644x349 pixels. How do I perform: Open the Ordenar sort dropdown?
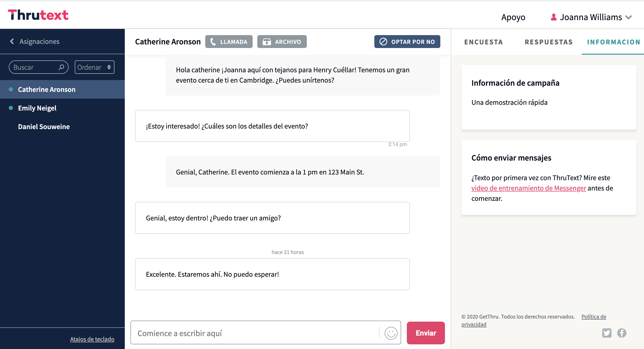pyautogui.click(x=94, y=67)
